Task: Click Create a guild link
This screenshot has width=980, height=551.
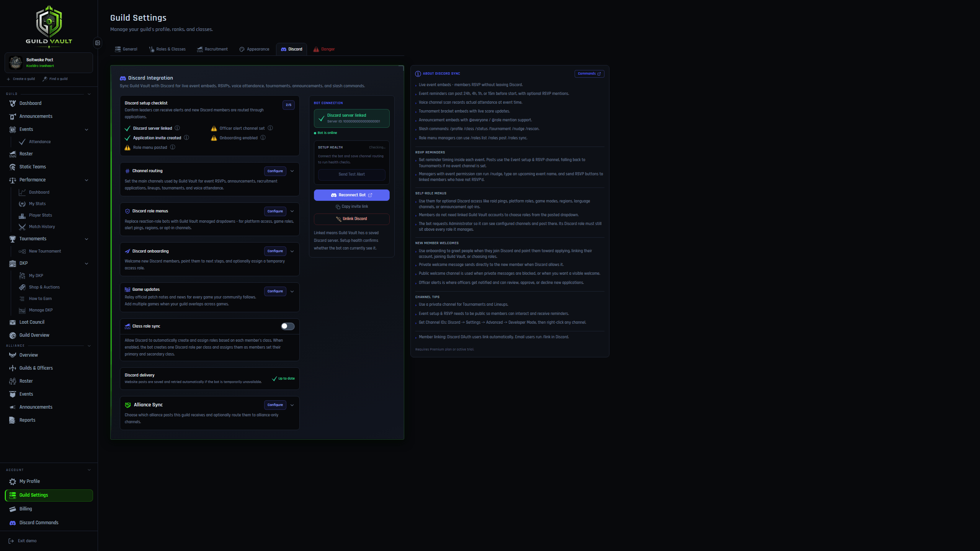Action: click(x=21, y=79)
